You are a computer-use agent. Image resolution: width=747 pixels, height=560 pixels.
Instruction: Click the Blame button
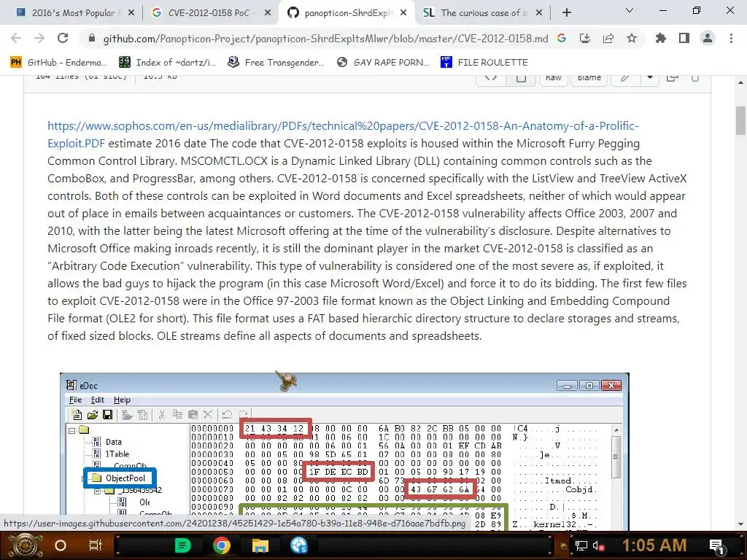click(589, 79)
